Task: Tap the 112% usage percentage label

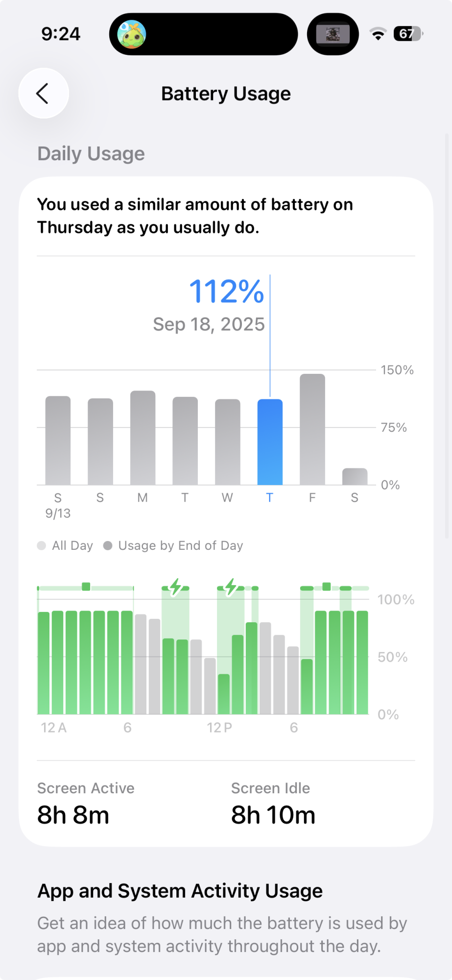Action: pyautogui.click(x=226, y=292)
